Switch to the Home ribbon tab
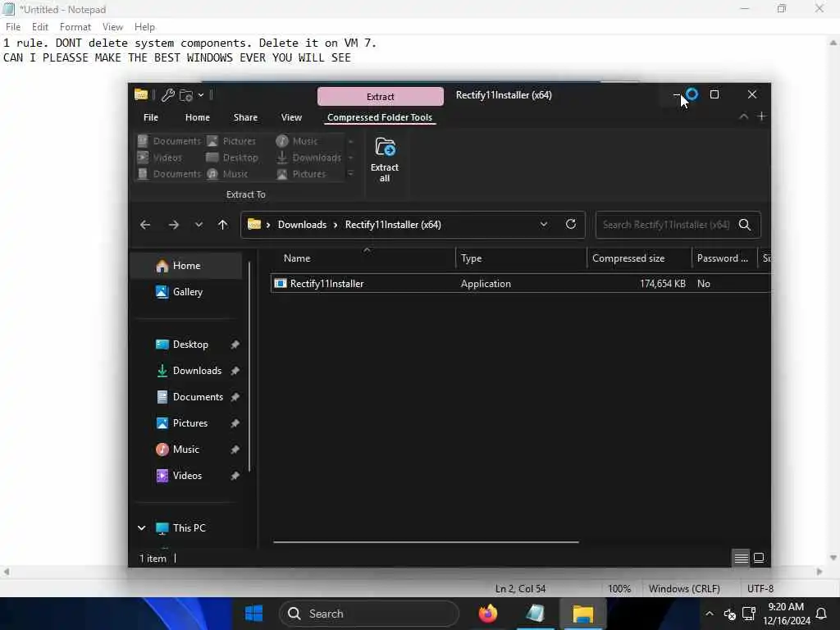This screenshot has height=630, width=840. (198, 117)
